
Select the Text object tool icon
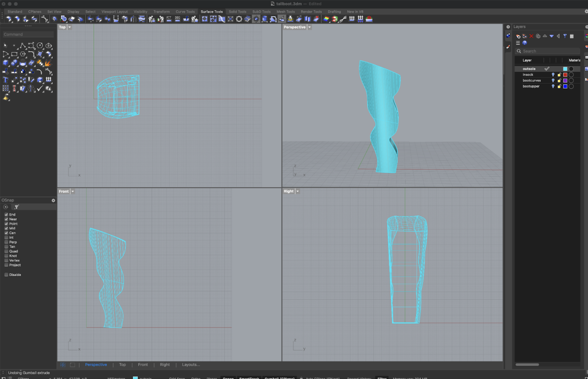5,80
